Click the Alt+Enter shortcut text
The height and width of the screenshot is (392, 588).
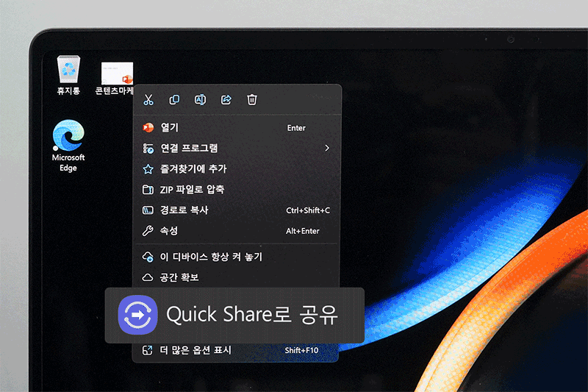click(x=303, y=231)
